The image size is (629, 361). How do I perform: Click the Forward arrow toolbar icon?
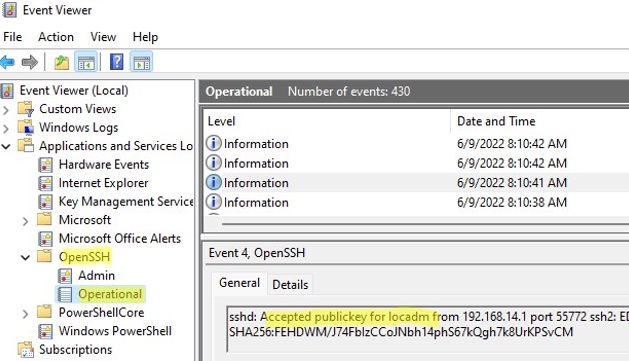[30, 63]
